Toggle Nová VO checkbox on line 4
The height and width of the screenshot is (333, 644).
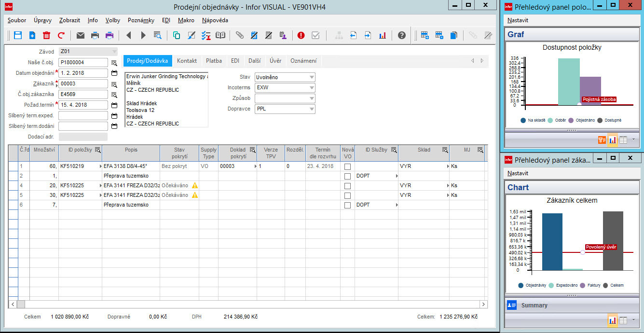347,186
